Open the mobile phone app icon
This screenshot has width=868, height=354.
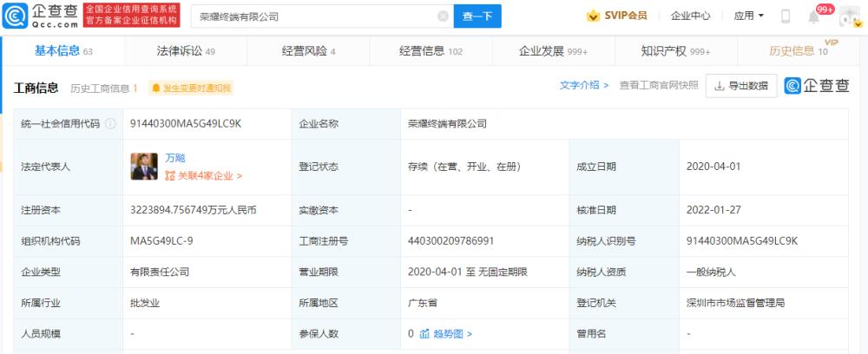(785, 16)
